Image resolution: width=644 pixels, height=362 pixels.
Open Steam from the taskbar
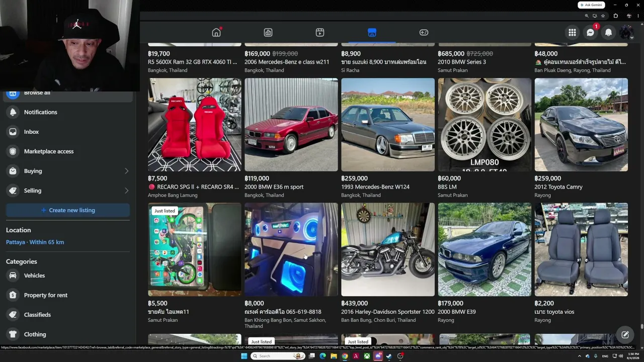tap(389, 356)
